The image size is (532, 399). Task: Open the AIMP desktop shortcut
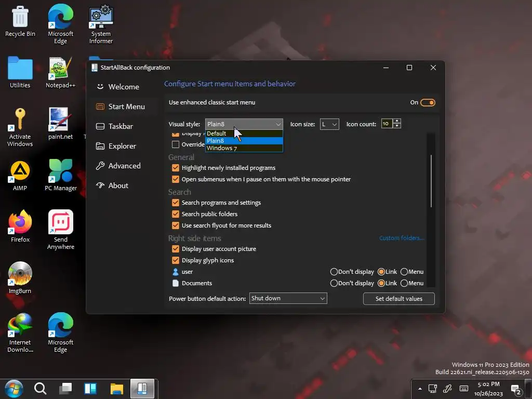point(20,176)
